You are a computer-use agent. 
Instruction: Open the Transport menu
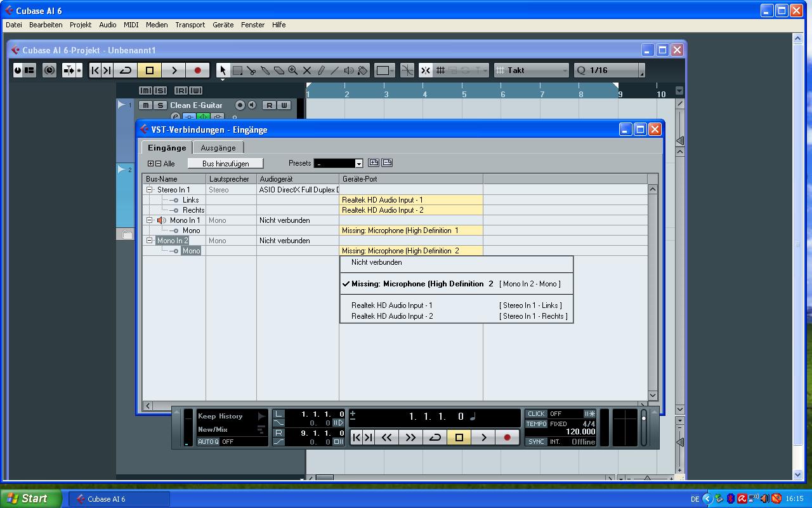pos(190,25)
